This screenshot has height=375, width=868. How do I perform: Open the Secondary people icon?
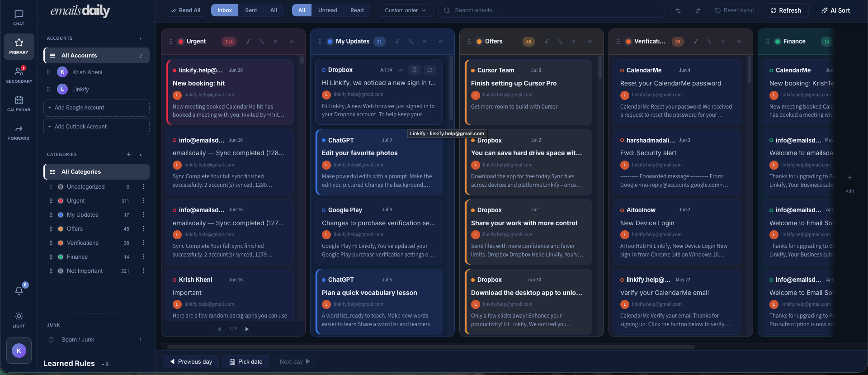pos(19,75)
